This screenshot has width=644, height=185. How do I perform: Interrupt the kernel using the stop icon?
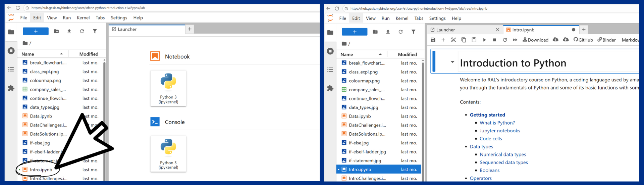[x=494, y=40]
